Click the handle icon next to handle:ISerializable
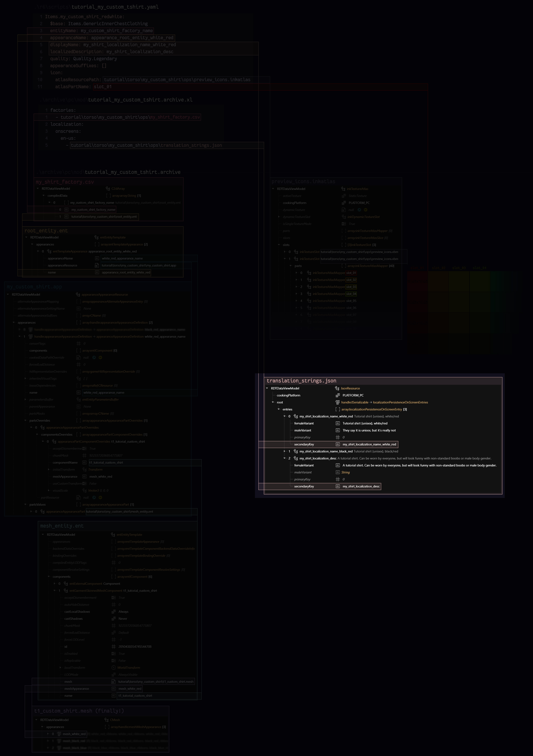 [x=337, y=402]
